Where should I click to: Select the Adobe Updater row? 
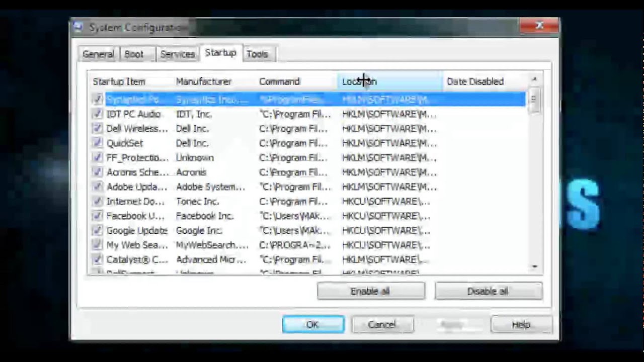coord(307,187)
